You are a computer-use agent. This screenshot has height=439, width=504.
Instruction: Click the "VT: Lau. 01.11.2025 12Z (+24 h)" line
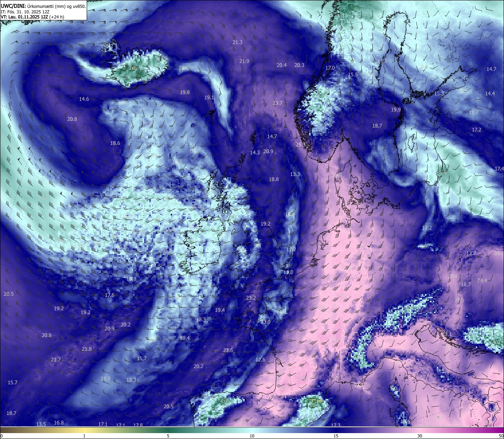pos(33,17)
